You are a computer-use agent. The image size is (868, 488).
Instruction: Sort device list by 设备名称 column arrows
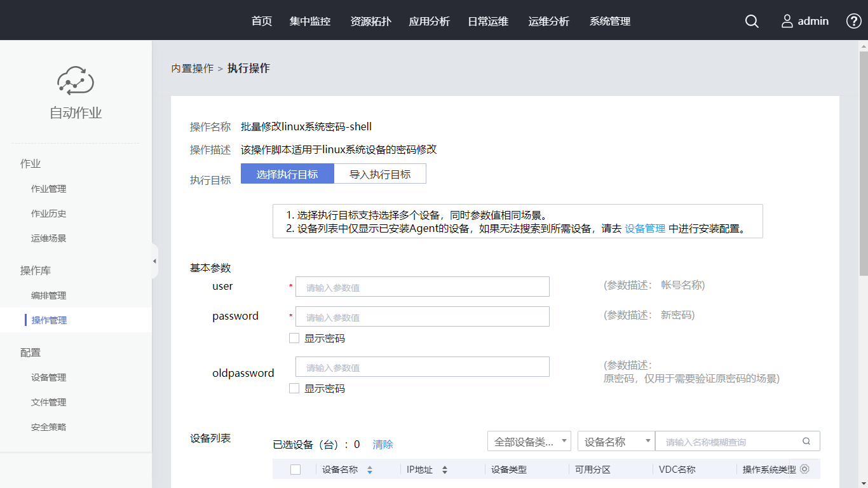click(370, 470)
